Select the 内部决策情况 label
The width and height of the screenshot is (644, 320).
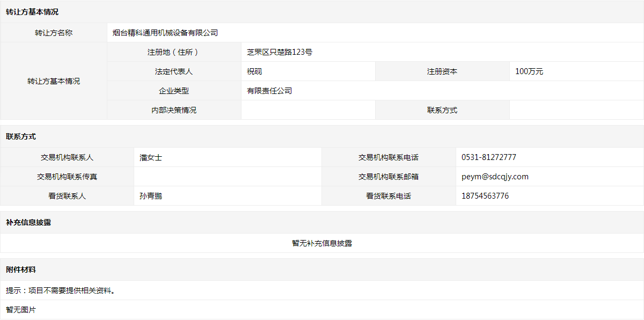pyautogui.click(x=174, y=110)
